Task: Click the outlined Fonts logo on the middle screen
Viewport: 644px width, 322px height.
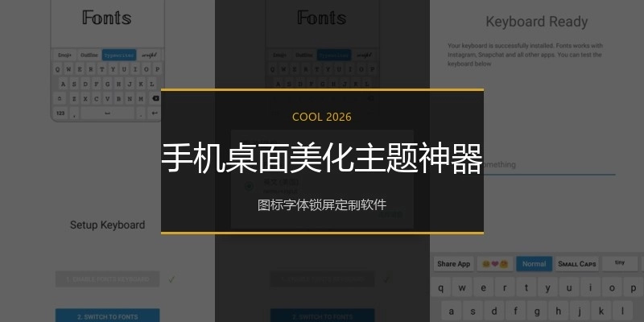Action: tap(321, 18)
